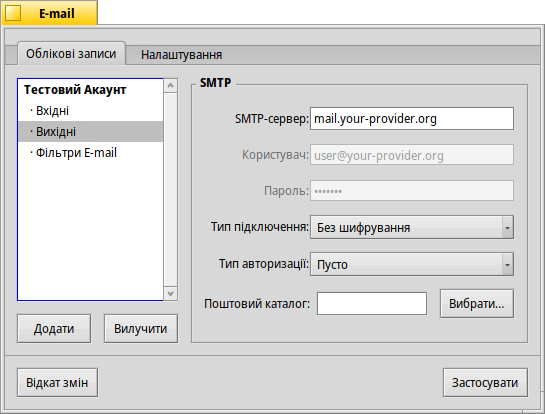Click the disabled Користувач field
The width and height of the screenshot is (545, 414).
pyautogui.click(x=412, y=155)
